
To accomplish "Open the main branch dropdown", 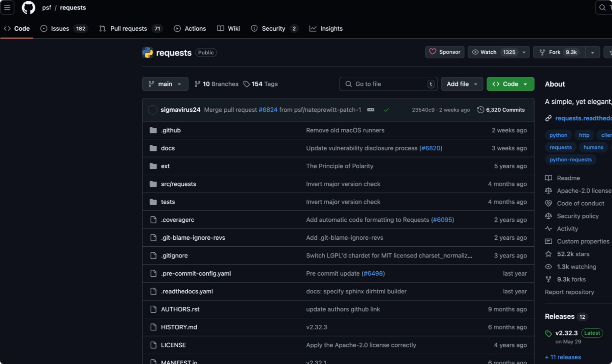I will [x=165, y=84].
